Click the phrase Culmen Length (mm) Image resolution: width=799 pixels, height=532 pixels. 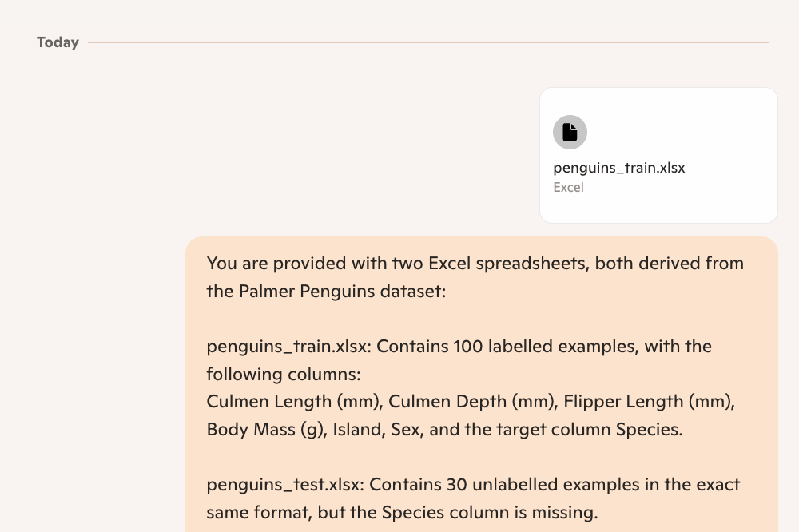point(295,402)
